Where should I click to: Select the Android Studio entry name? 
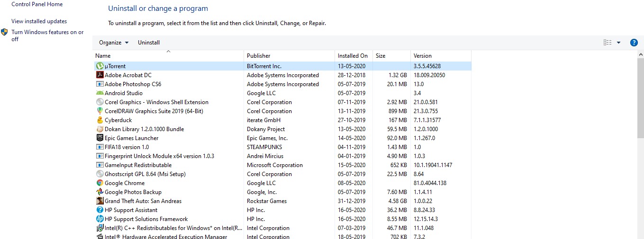click(124, 93)
